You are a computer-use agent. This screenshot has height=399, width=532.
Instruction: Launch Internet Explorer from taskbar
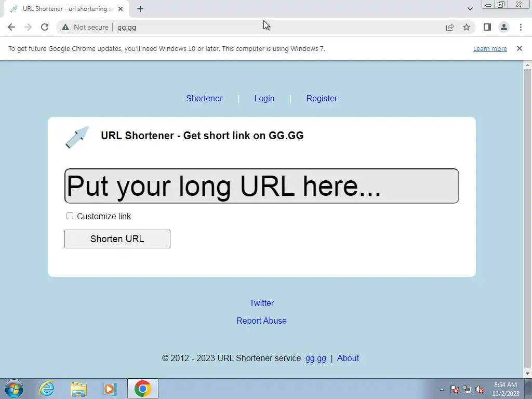pos(46,389)
